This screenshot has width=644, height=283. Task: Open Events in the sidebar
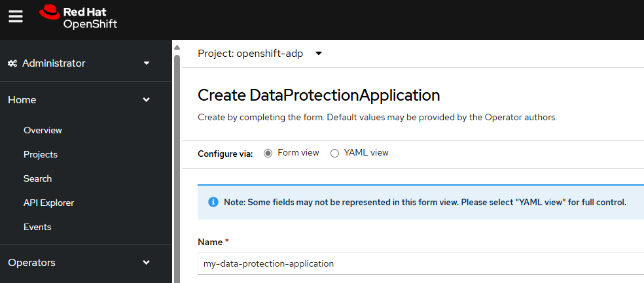[37, 227]
